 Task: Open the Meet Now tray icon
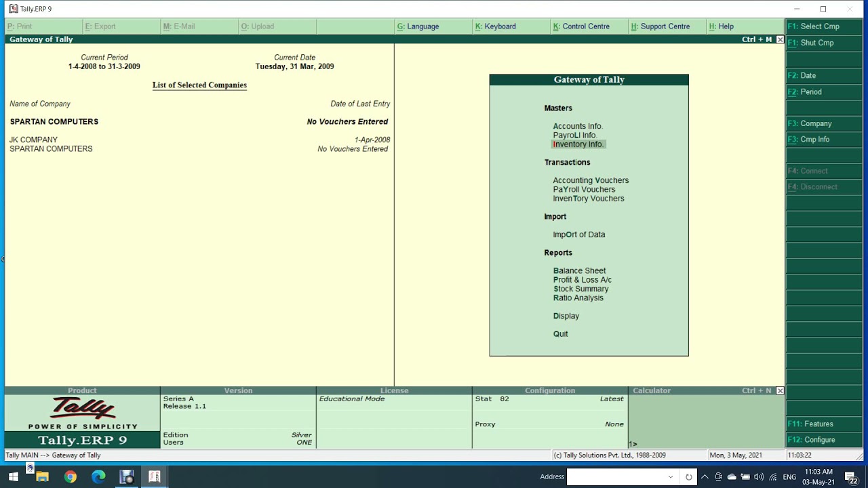point(718,477)
